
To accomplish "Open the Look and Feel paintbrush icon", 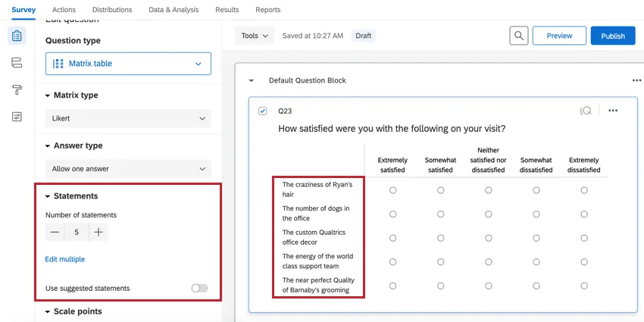I will (17, 90).
